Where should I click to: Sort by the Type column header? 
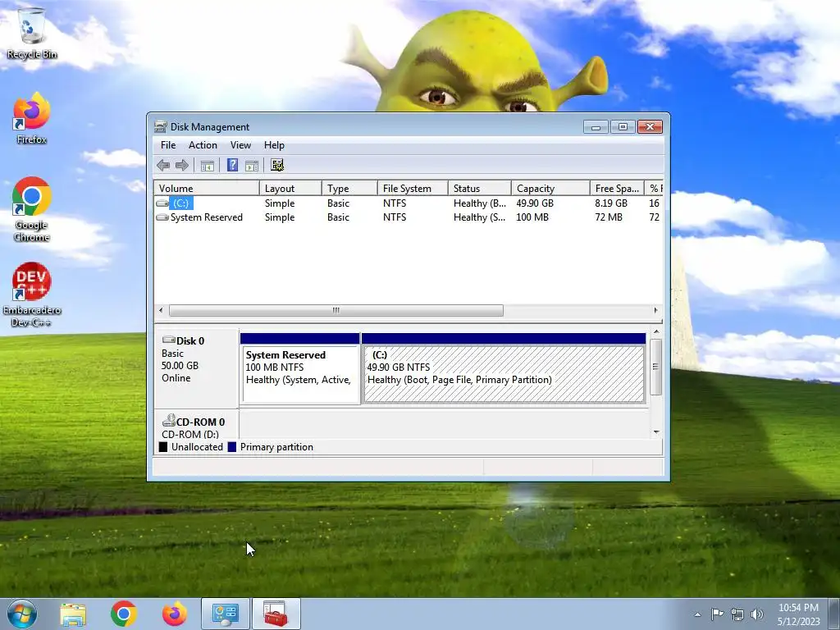point(349,189)
